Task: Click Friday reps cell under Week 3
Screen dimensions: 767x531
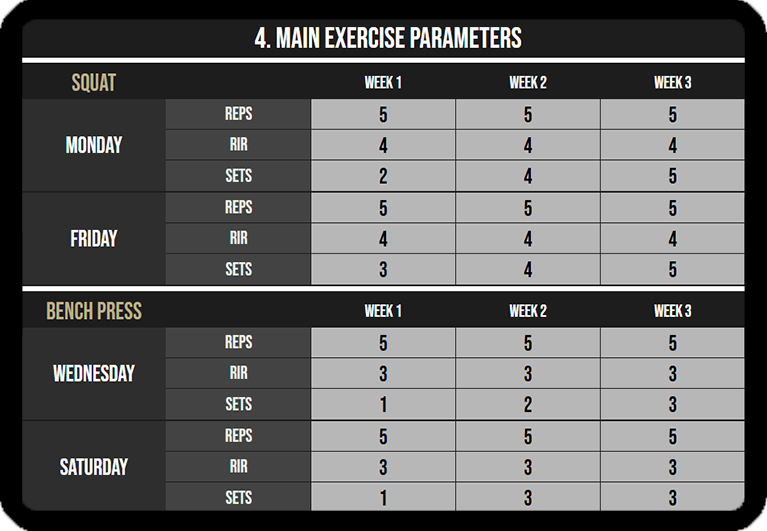Action: tap(672, 208)
